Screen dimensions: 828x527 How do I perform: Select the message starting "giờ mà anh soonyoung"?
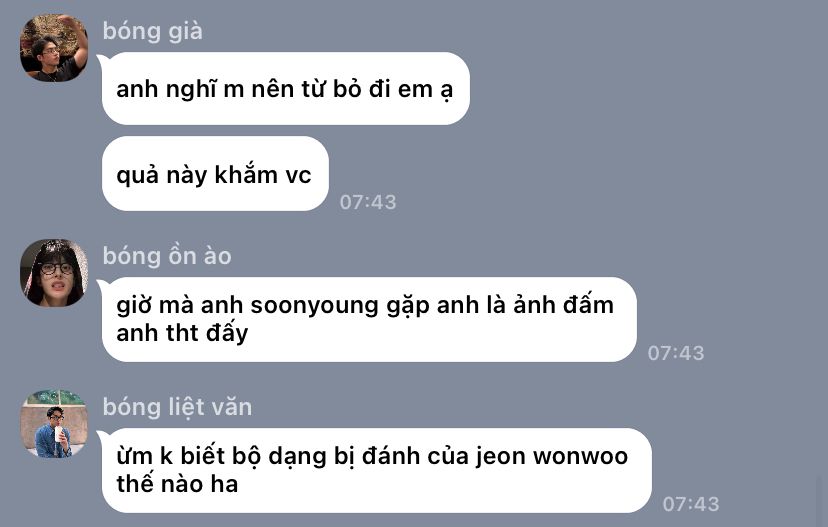click(x=369, y=319)
